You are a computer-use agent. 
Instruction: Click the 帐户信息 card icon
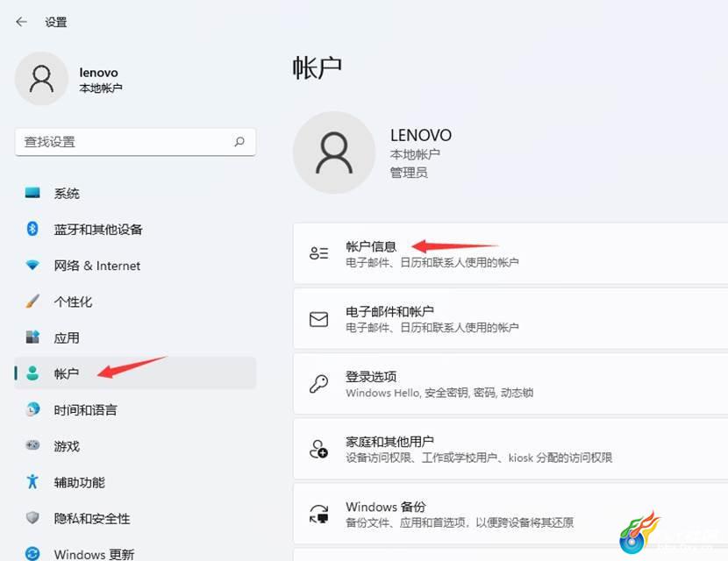(319, 253)
